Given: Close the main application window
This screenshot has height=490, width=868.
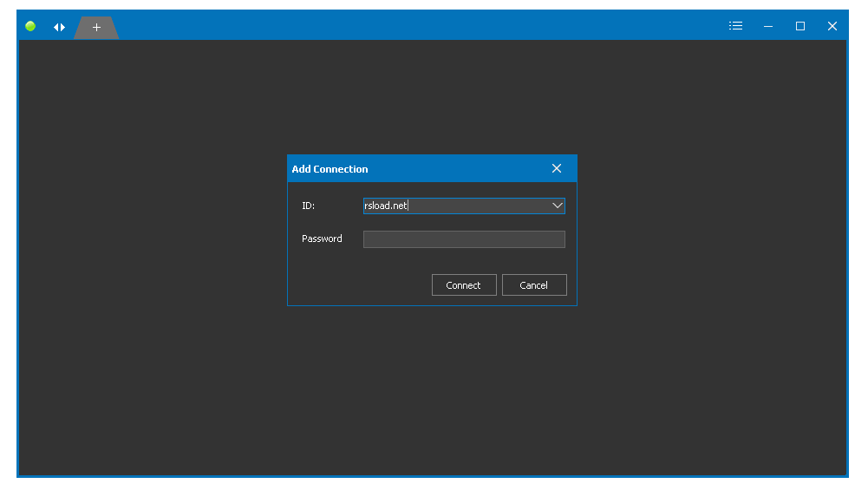Looking at the screenshot, I should 832,26.
